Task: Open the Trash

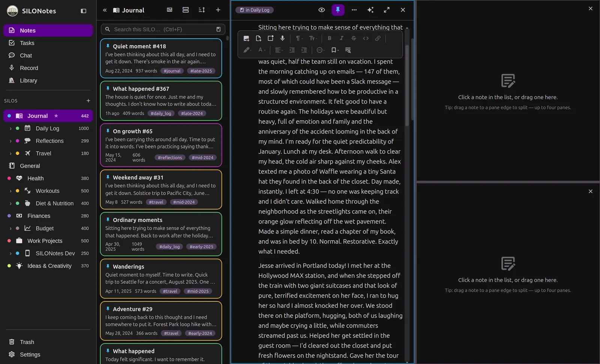Action: click(x=48, y=342)
